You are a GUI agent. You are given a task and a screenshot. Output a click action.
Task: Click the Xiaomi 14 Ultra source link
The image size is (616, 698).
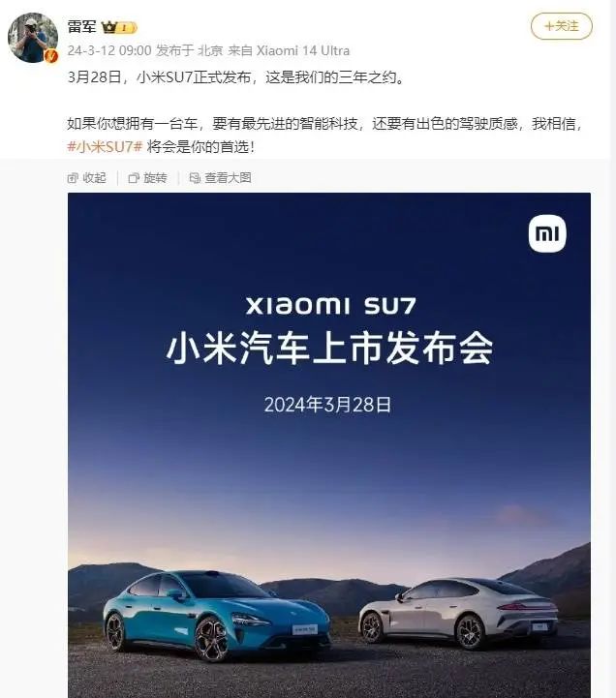(x=303, y=50)
